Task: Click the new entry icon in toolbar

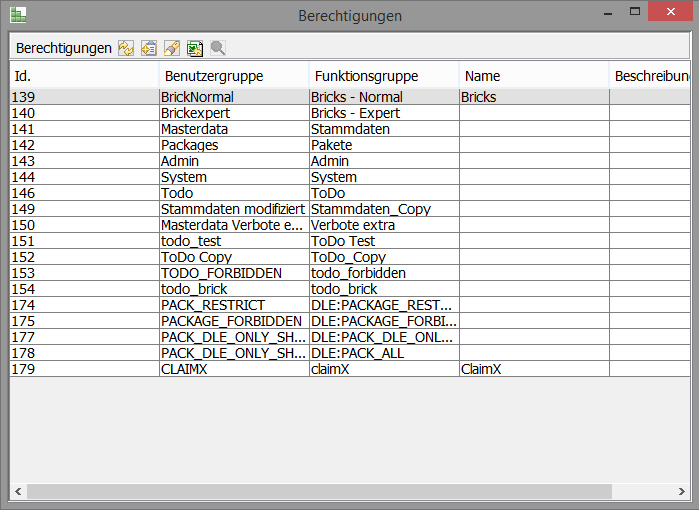Action: (148, 48)
